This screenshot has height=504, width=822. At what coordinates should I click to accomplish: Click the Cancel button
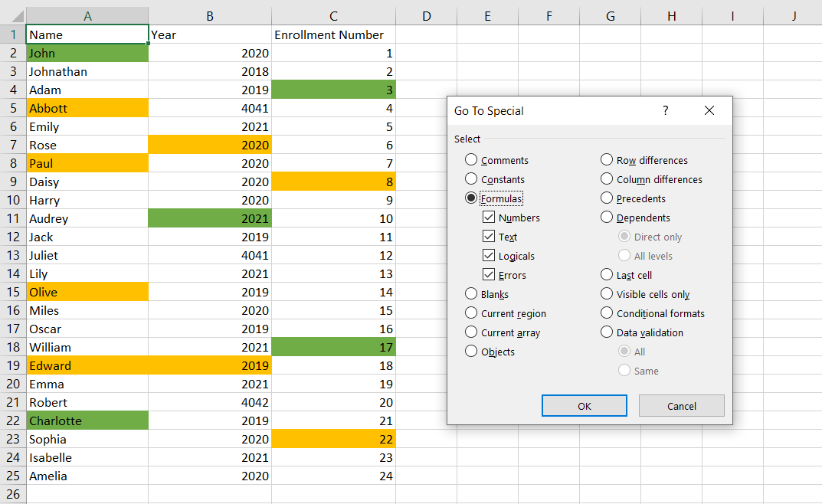(x=682, y=406)
